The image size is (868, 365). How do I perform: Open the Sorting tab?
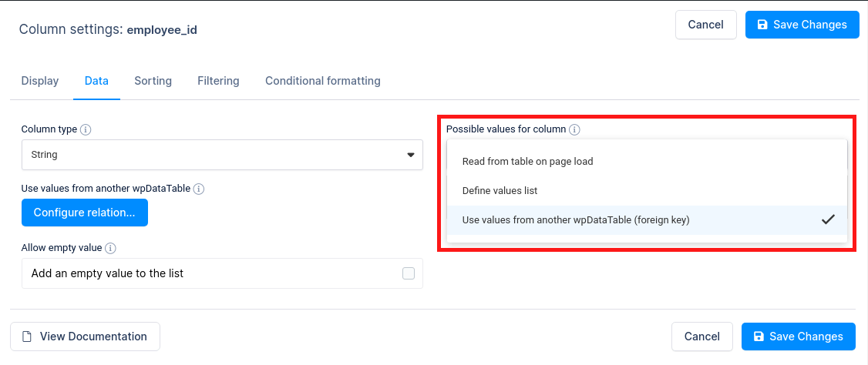(x=153, y=81)
